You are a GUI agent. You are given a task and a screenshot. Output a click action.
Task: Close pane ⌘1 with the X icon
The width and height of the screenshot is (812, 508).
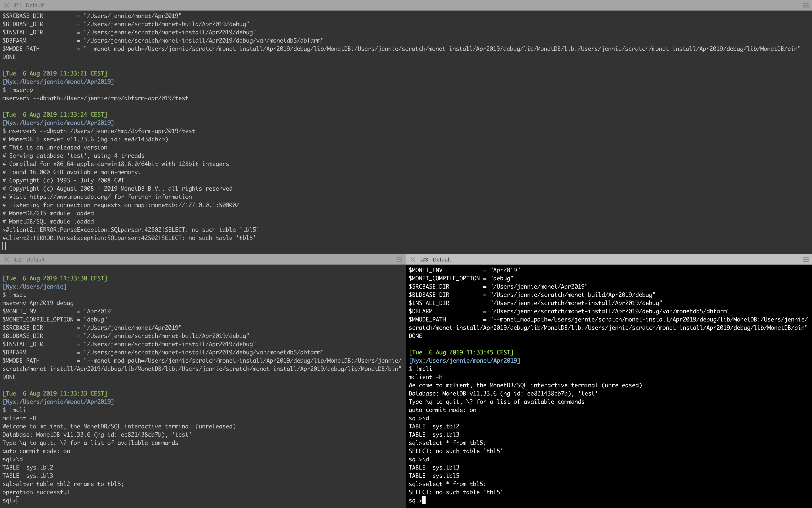click(x=6, y=5)
